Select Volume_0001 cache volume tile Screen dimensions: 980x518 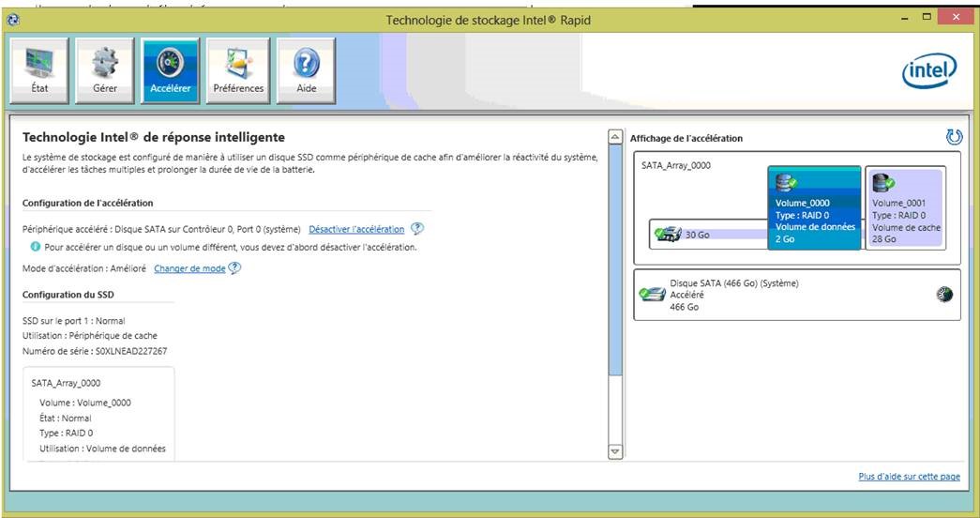tap(905, 207)
